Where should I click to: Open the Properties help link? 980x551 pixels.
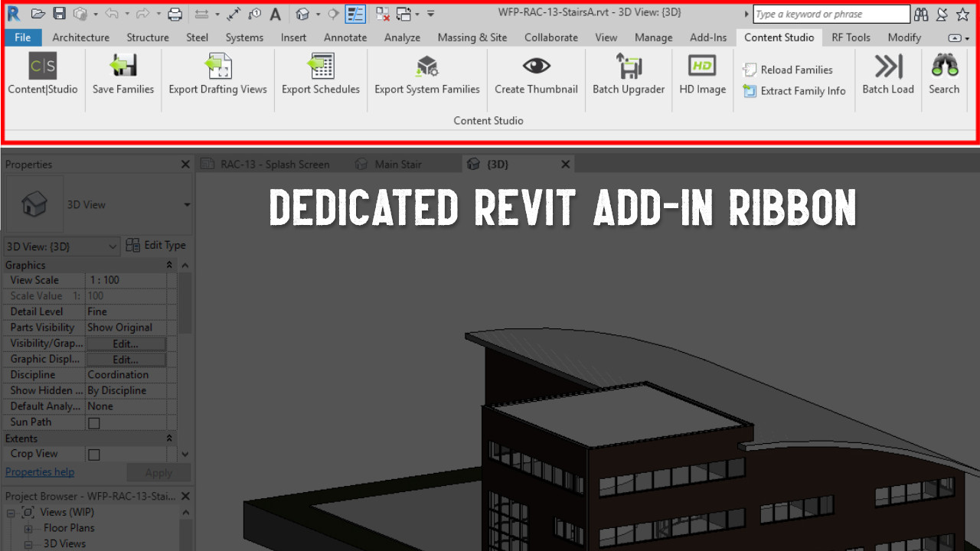[x=40, y=472]
